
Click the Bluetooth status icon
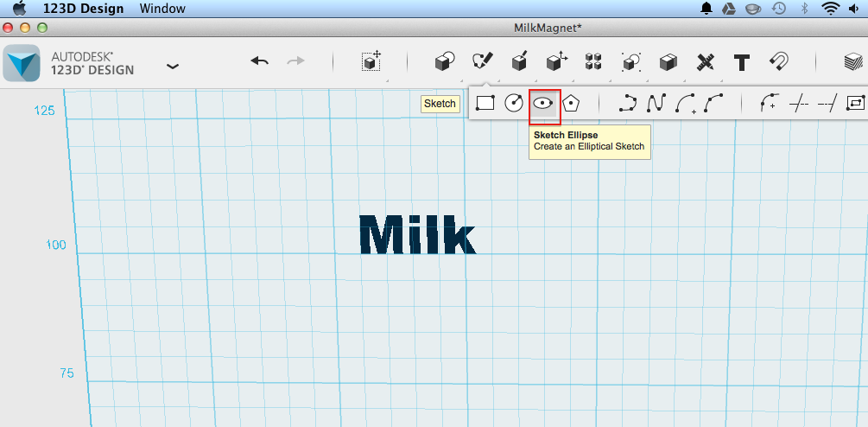(x=805, y=8)
